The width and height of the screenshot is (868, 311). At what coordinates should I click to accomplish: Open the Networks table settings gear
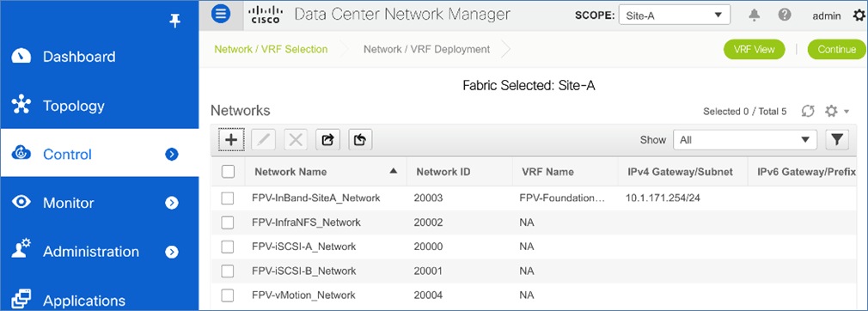click(x=831, y=111)
